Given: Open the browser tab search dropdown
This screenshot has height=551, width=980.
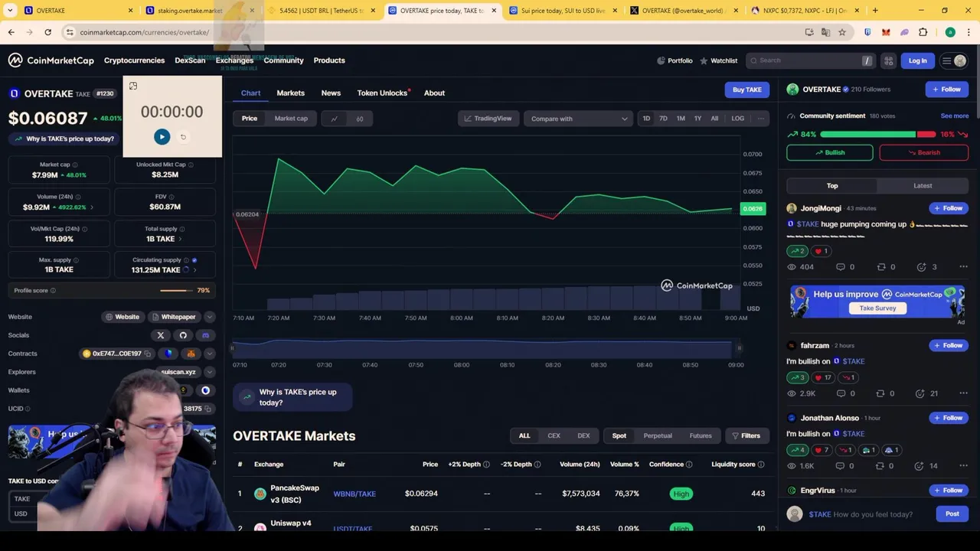Looking at the screenshot, I should [x=10, y=11].
